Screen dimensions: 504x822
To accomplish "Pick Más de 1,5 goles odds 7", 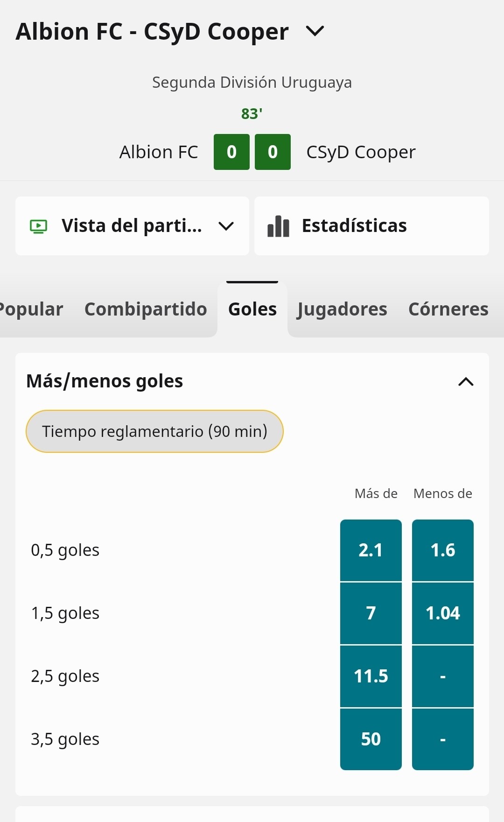I will pos(371,613).
